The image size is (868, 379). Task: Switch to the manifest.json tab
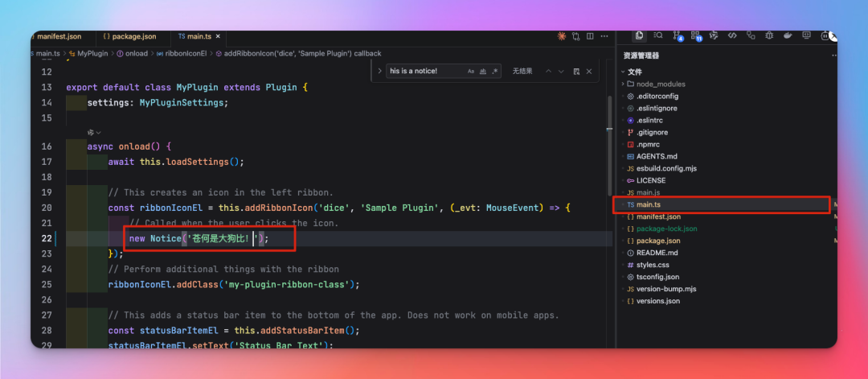click(x=58, y=36)
